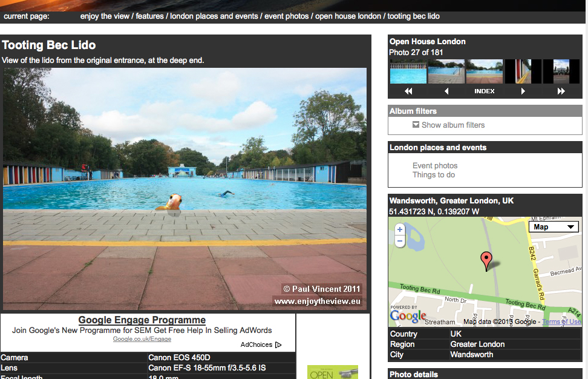Image resolution: width=588 pixels, height=379 pixels.
Task: Open the album INDEX
Action: tap(485, 91)
